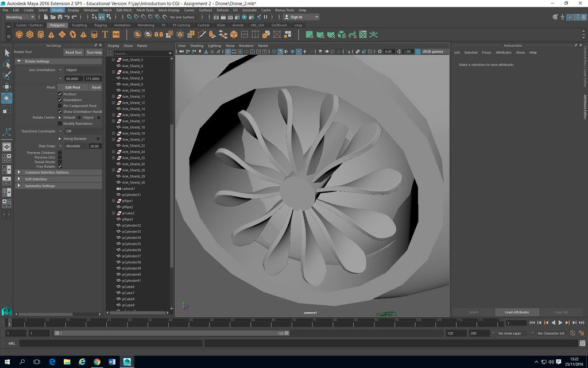Switch to the Rendering shelf tab

point(145,25)
